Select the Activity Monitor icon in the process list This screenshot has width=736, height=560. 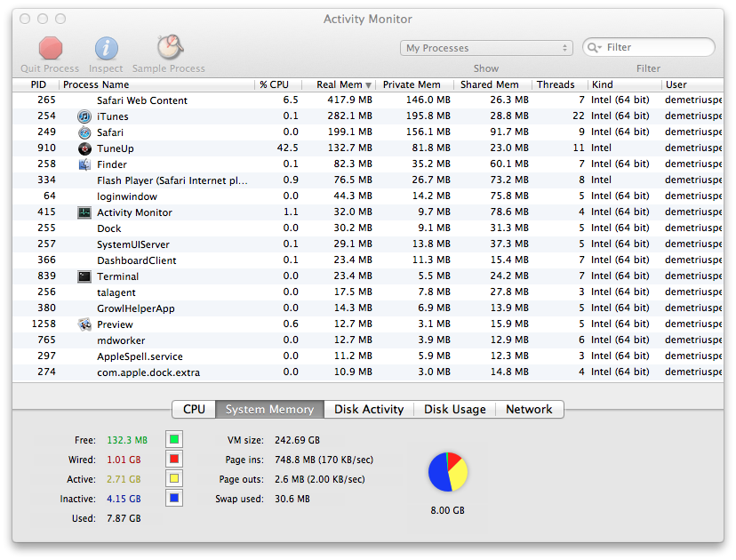point(84,212)
